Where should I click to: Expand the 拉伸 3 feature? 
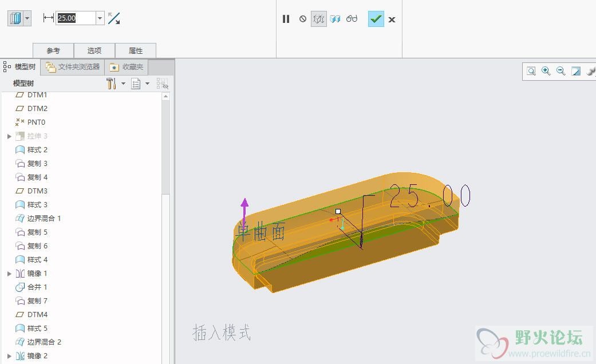tap(9, 136)
